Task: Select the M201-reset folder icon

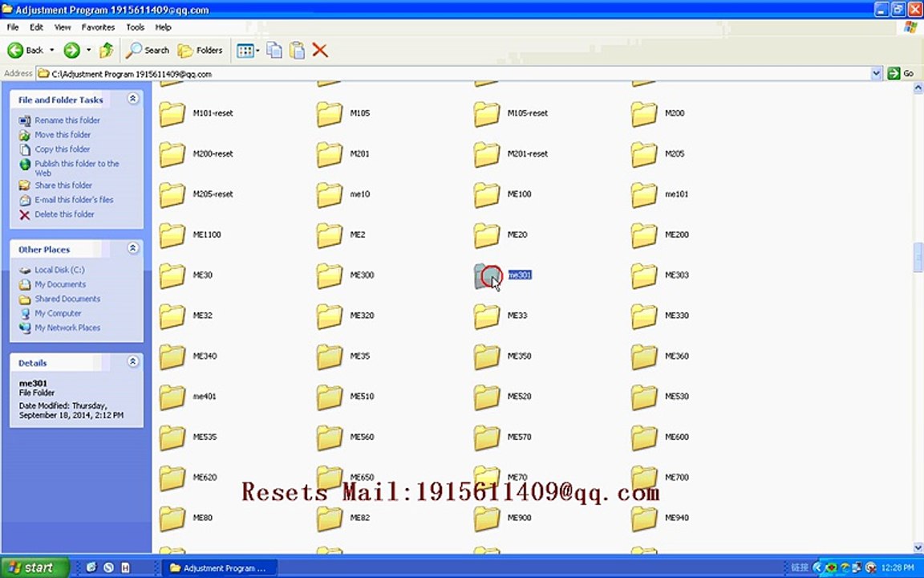Action: [487, 154]
